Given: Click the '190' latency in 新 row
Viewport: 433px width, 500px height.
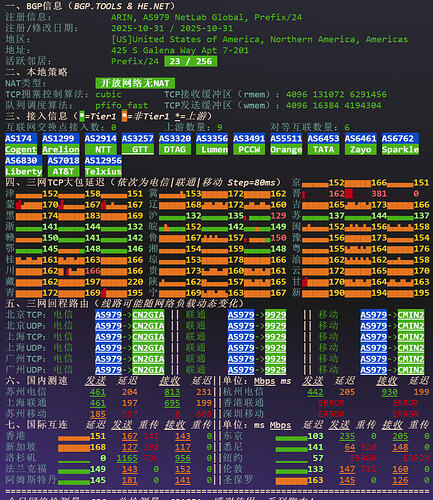Looking at the screenshot, I should (337, 293).
